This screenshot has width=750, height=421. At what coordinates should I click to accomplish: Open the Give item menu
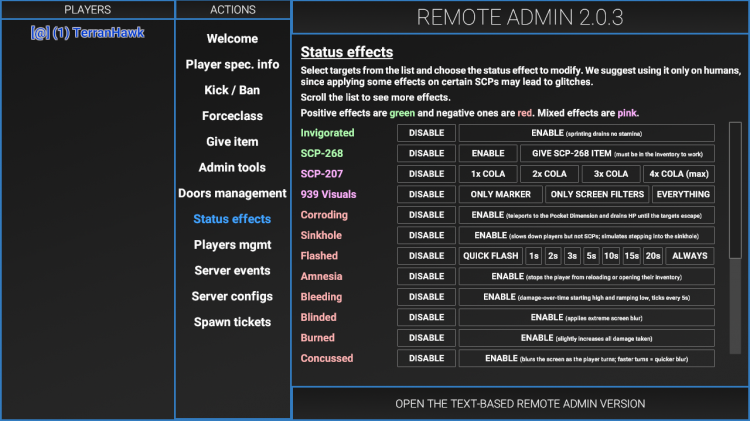(x=232, y=142)
